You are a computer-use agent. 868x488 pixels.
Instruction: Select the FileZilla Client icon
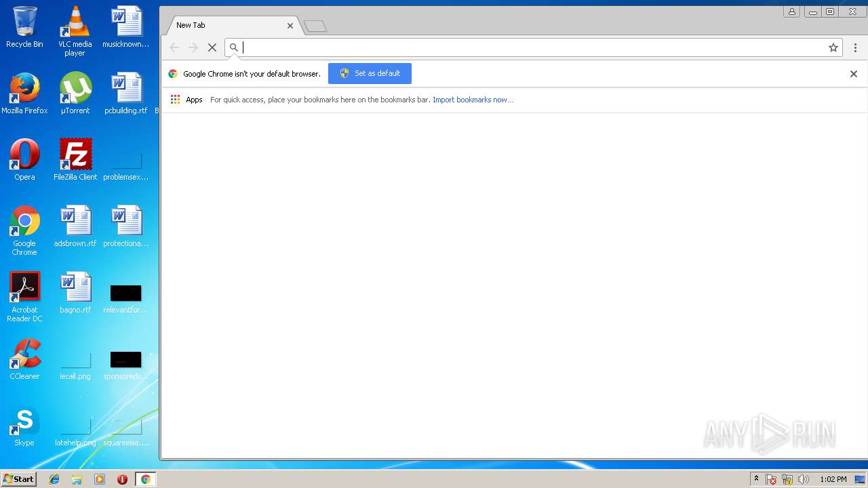pyautogui.click(x=75, y=159)
